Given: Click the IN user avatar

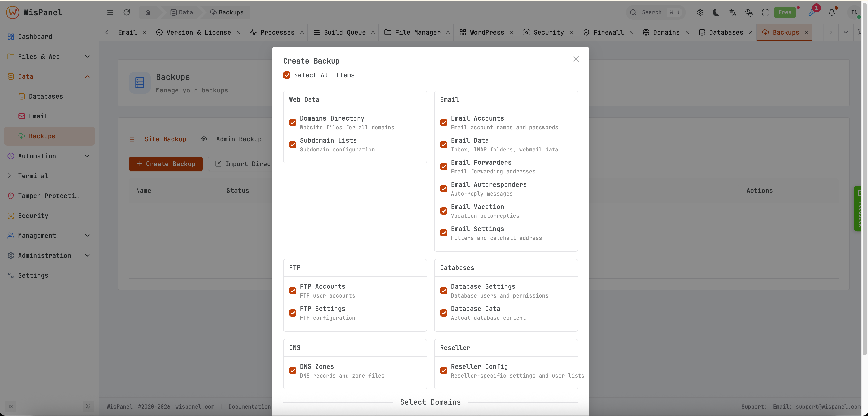Looking at the screenshot, I should click(854, 12).
